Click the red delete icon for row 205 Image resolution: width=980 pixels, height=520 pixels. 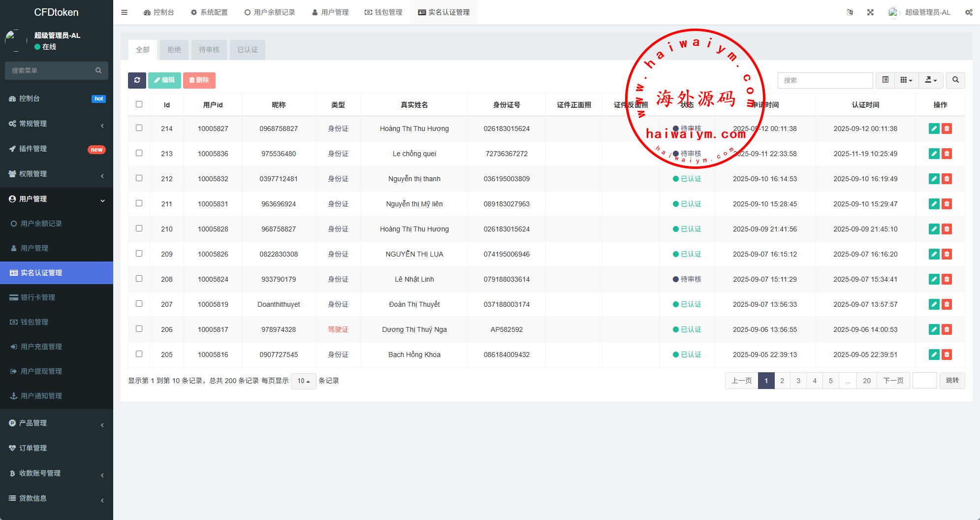coord(947,355)
